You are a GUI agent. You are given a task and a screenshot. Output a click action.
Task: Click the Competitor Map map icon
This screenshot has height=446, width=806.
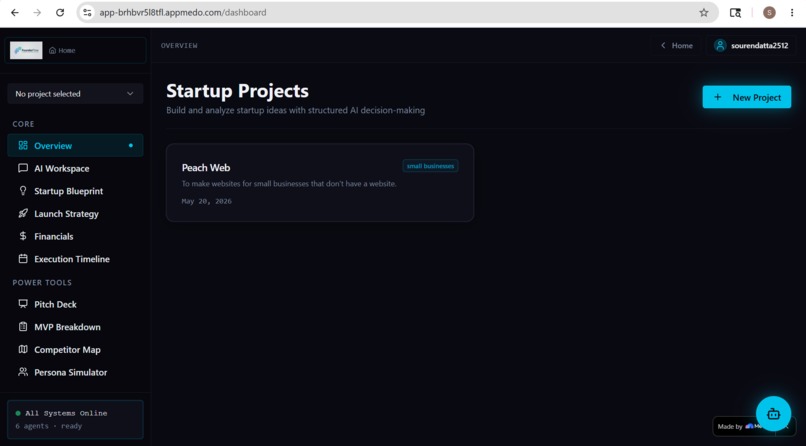23,349
